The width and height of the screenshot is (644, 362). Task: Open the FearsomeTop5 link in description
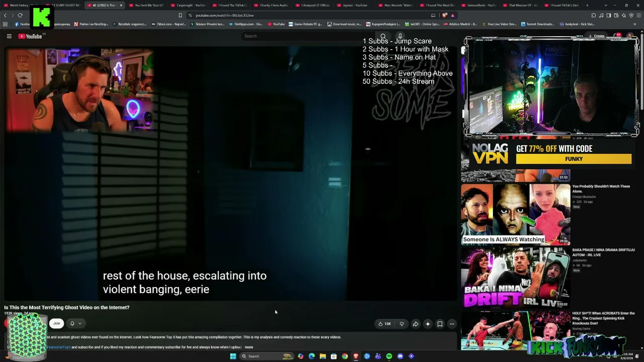coord(58,347)
